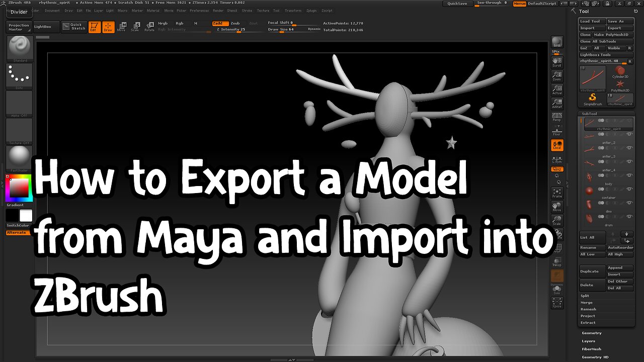This screenshot has width=644, height=362.
Task: Open the Render menu
Action: click(x=218, y=11)
